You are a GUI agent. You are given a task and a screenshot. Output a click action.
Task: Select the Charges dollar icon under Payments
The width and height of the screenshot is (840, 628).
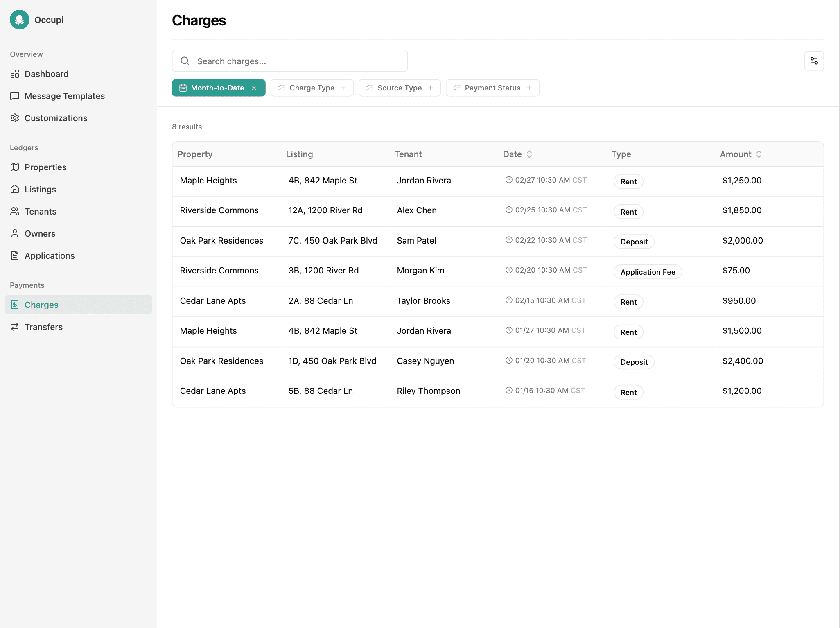pyautogui.click(x=15, y=305)
